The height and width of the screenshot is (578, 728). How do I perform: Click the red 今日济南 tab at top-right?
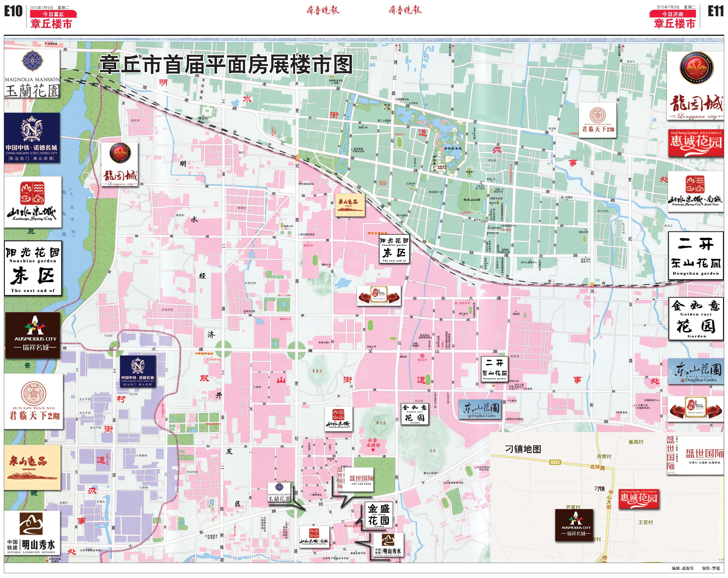[x=672, y=14]
